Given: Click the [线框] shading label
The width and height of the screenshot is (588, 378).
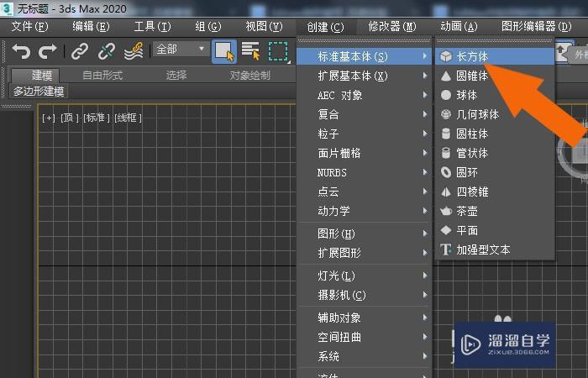Looking at the screenshot, I should click(x=128, y=118).
